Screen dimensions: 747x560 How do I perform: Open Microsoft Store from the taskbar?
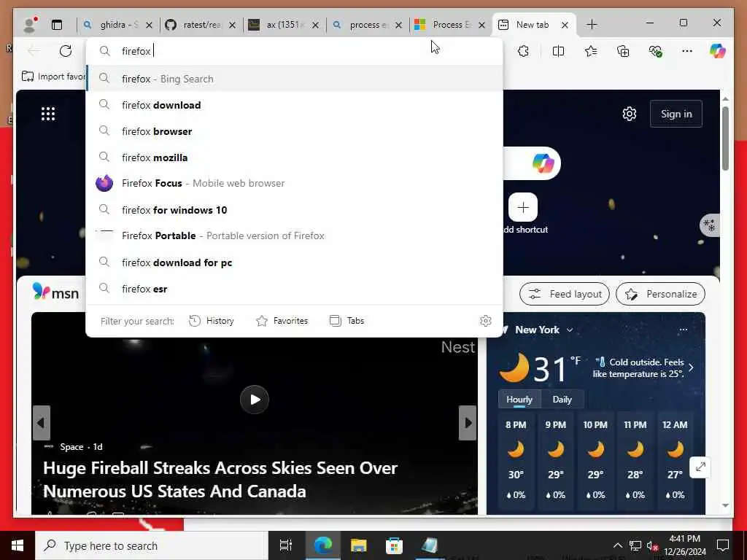tap(394, 545)
